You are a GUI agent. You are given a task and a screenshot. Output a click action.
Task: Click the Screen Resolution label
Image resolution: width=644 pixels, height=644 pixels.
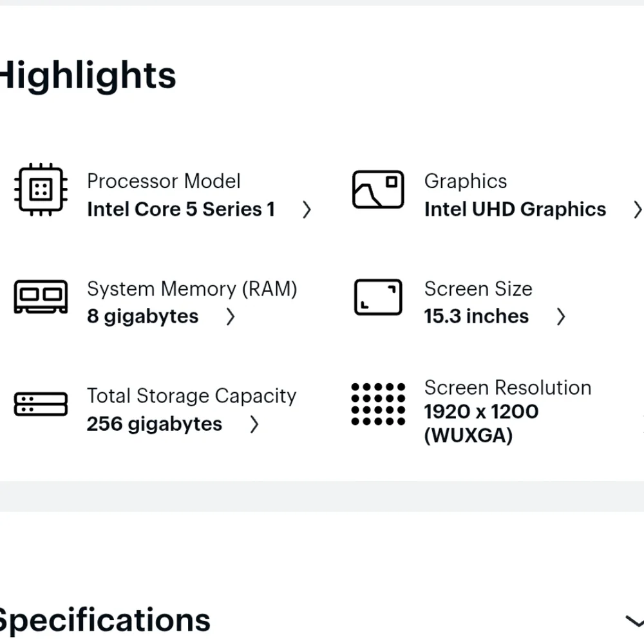click(507, 388)
